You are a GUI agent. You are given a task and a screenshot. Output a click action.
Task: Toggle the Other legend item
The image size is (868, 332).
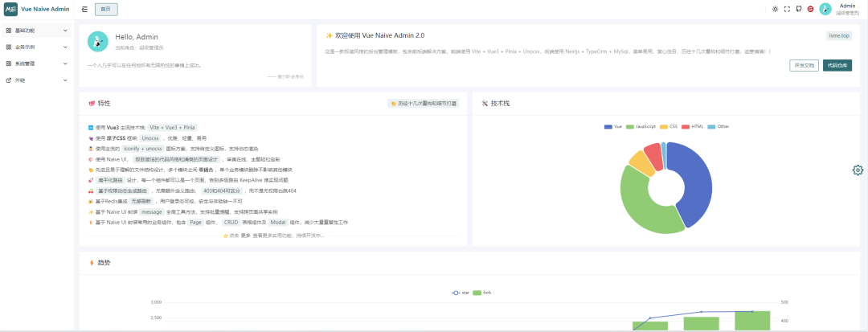719,127
